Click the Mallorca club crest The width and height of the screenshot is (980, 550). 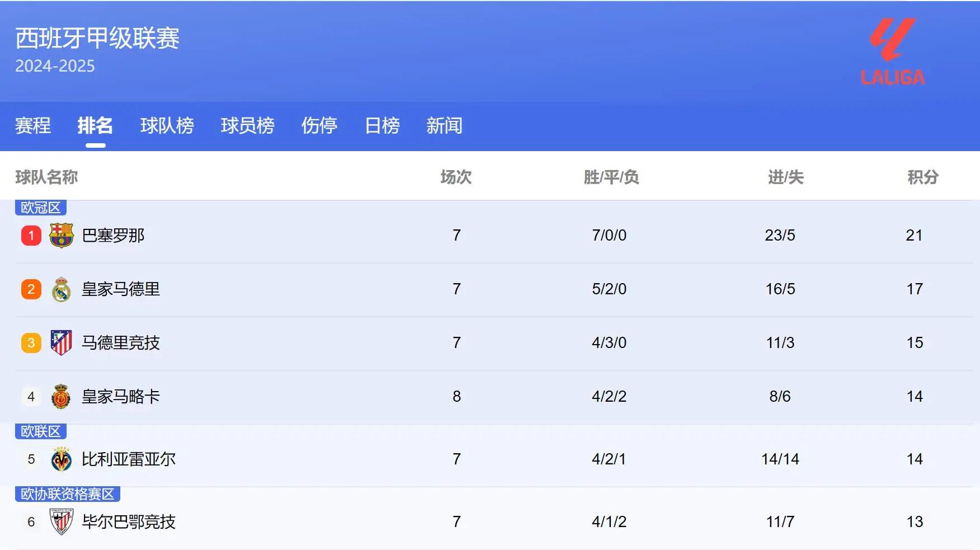tap(61, 397)
